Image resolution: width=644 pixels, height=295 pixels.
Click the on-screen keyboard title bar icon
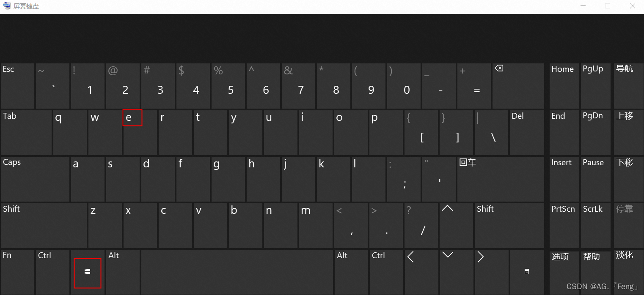pos(7,6)
